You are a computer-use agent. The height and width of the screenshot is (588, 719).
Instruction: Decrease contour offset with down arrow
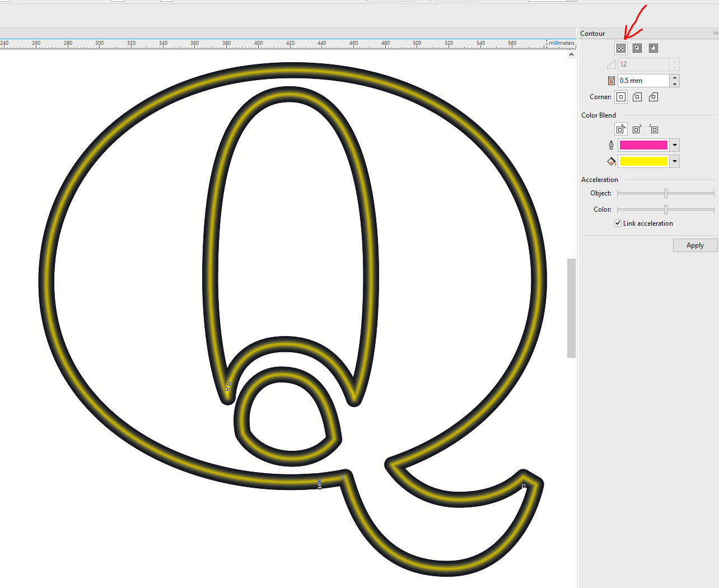point(675,84)
